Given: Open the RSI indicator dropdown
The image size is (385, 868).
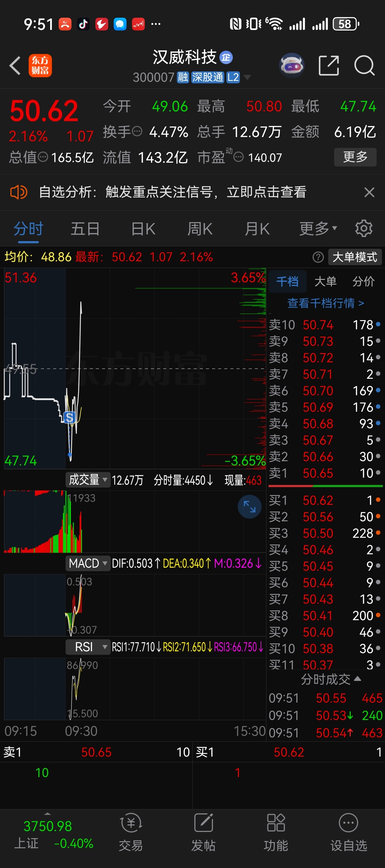Looking at the screenshot, I should click(88, 647).
